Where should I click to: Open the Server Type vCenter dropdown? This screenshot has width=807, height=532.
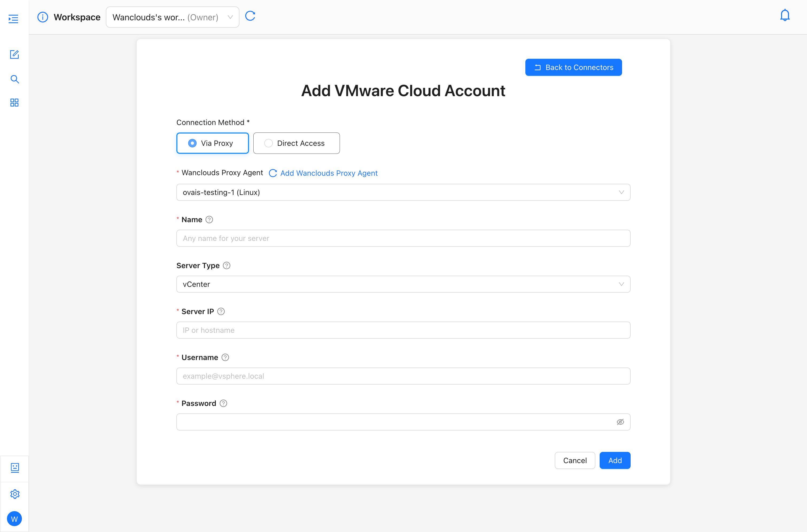[403, 284]
